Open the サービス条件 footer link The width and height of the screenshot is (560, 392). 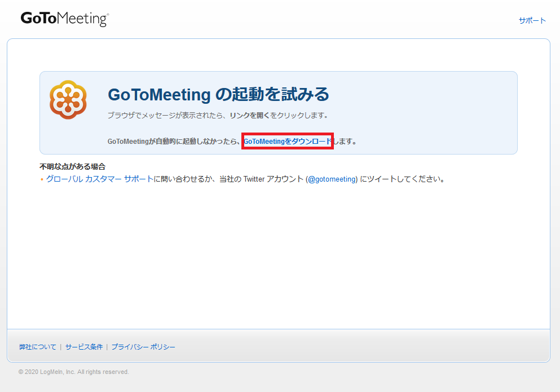(84, 347)
